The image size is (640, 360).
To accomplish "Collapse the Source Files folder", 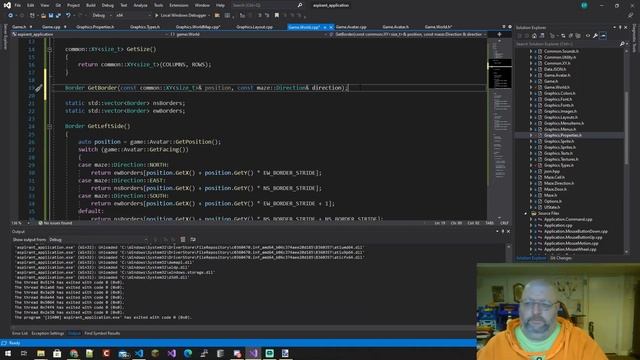I will pyautogui.click(x=526, y=213).
